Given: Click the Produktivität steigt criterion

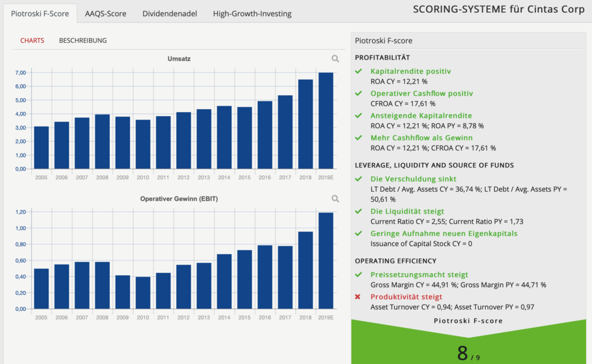Looking at the screenshot, I should 406,297.
